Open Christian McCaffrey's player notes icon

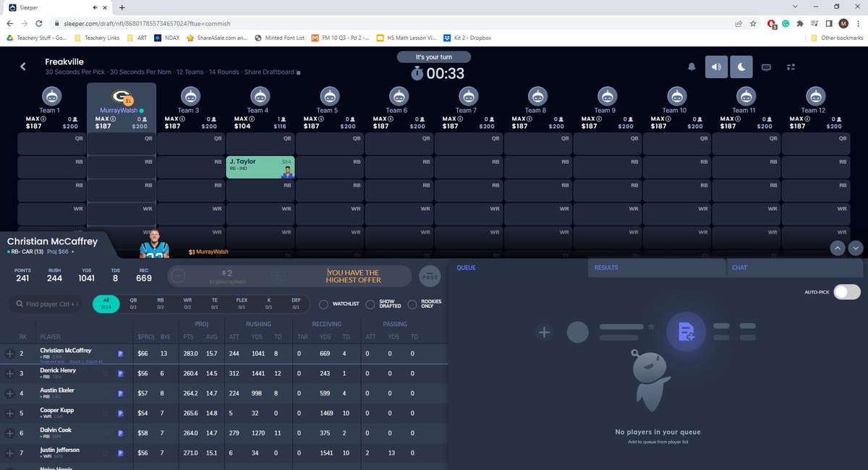[x=121, y=354]
